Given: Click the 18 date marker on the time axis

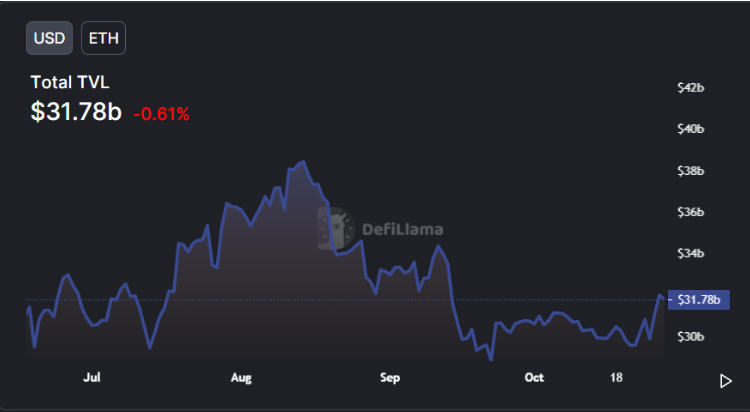Looking at the screenshot, I should (x=617, y=378).
